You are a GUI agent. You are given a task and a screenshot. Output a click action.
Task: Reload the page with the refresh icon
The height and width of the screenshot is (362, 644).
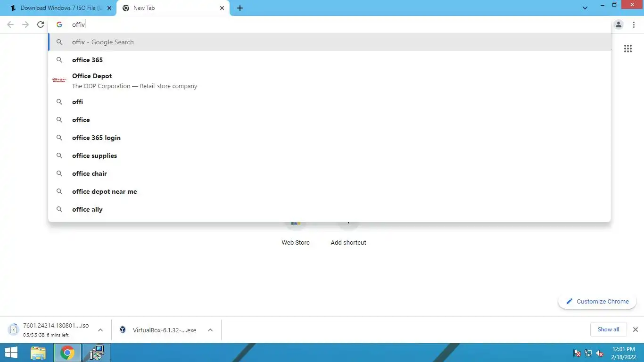tap(41, 25)
